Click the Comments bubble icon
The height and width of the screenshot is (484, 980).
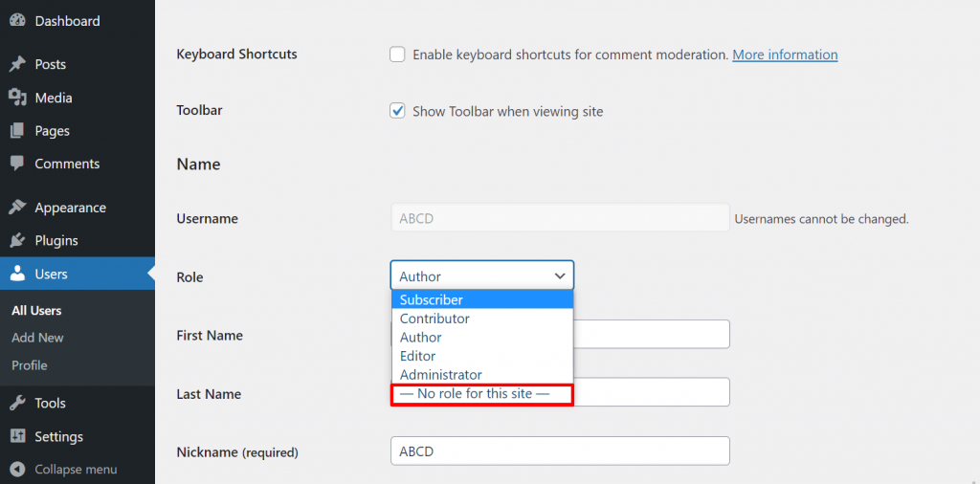pos(17,164)
